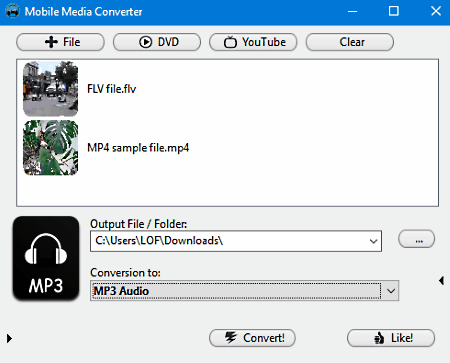Click the YouTube download button
Image resolution: width=450 pixels, height=363 pixels.
pyautogui.click(x=253, y=42)
